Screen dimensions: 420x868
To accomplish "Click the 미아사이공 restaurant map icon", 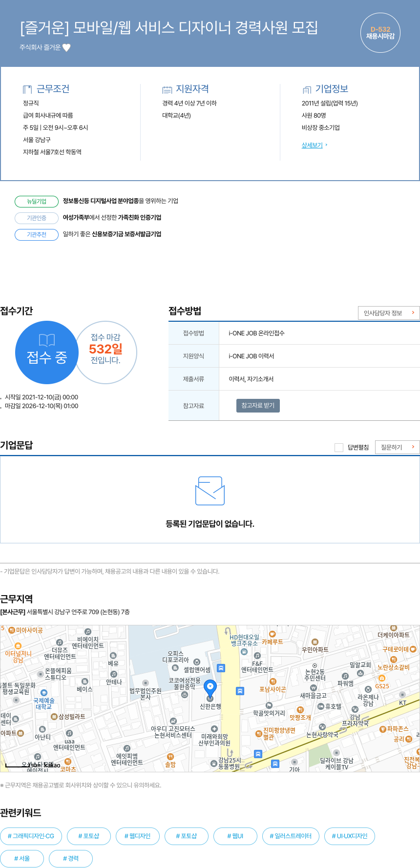I will 12,630.
